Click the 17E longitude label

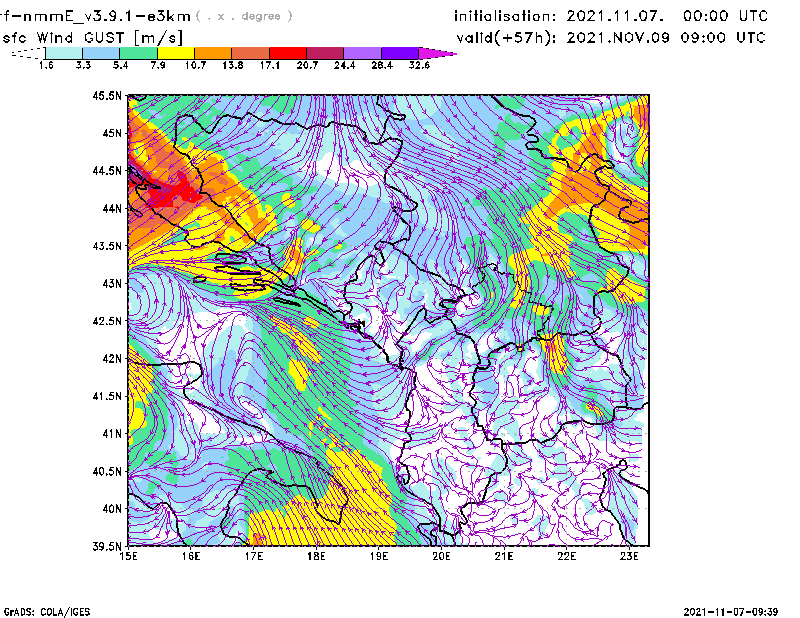tap(254, 556)
